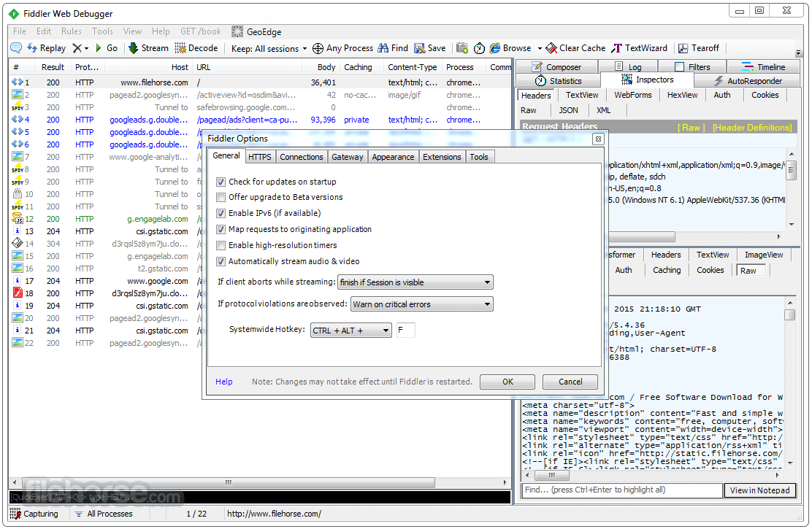Click the View in Notepad button
The height and width of the screenshot is (529, 812).
click(x=759, y=490)
